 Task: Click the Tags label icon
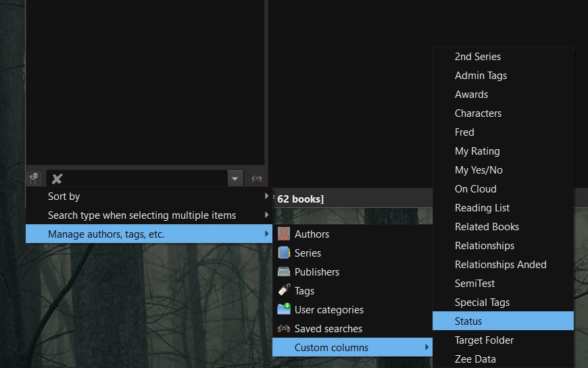pos(284,291)
